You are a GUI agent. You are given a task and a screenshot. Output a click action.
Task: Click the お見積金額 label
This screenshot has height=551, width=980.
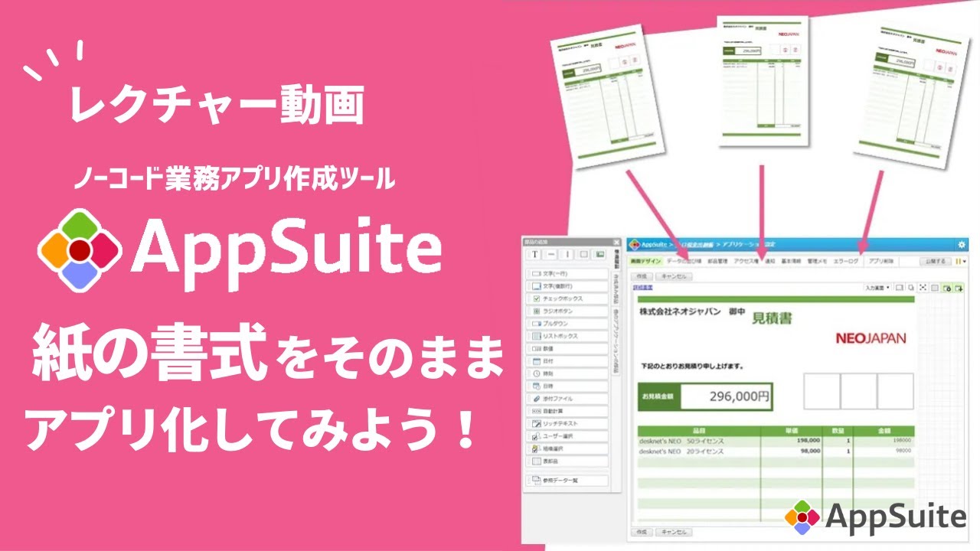(658, 396)
